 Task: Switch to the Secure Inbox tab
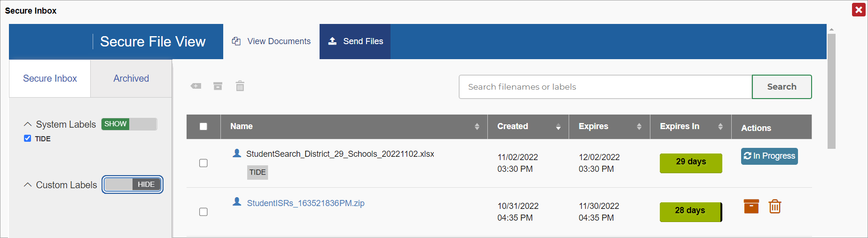(50, 78)
